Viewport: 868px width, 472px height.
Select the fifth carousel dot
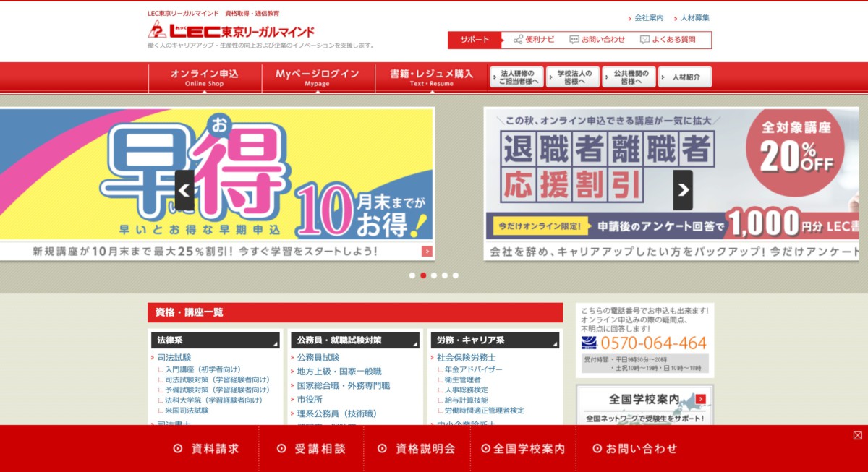click(x=456, y=275)
